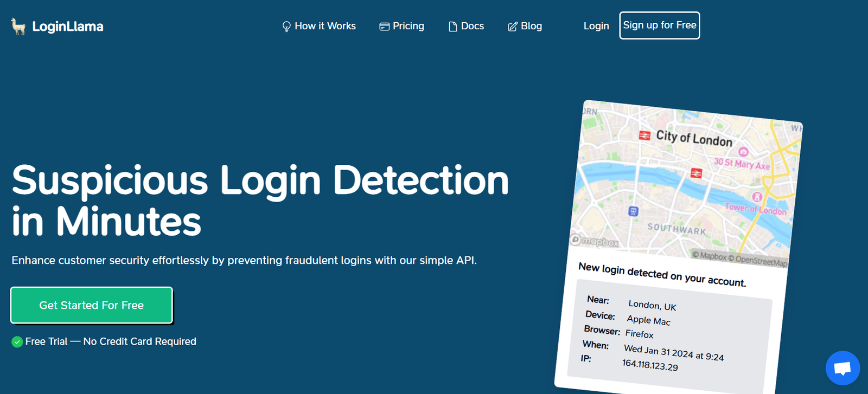Open the chat bubble widget
The height and width of the screenshot is (394, 868).
tap(842, 369)
